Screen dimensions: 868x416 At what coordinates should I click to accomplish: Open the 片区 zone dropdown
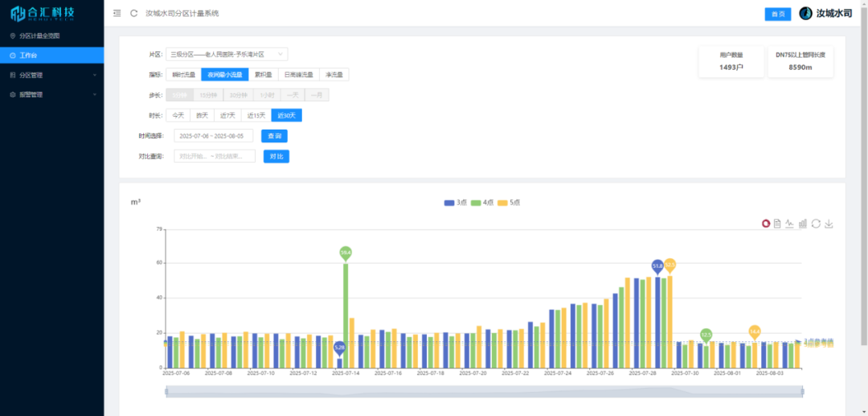pyautogui.click(x=227, y=55)
